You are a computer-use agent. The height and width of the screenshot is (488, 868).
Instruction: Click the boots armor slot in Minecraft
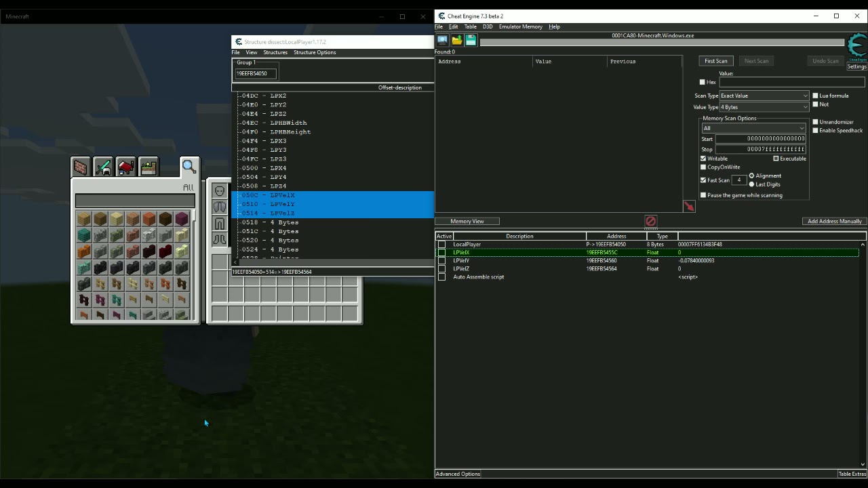pyautogui.click(x=219, y=239)
